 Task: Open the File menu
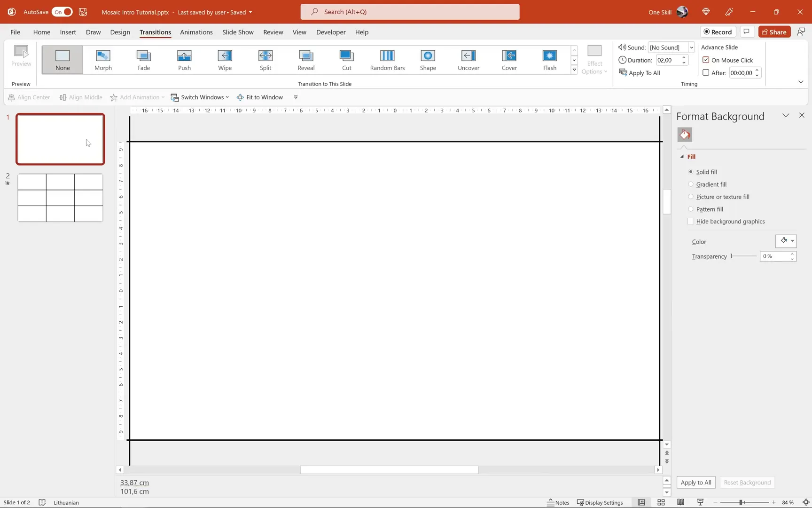click(x=15, y=32)
